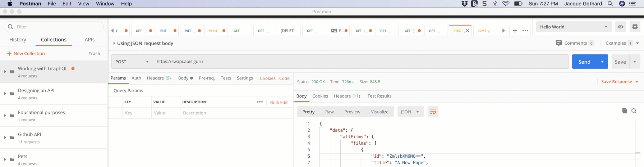The width and height of the screenshot is (644, 167).
Task: Click Bulk Edit for query params
Action: tap(279, 102)
